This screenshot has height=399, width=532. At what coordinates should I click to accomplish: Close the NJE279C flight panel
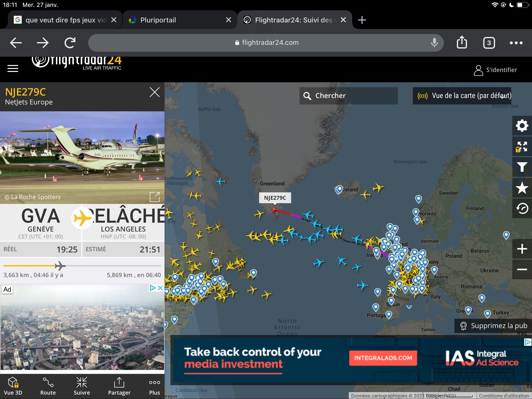[x=155, y=92]
